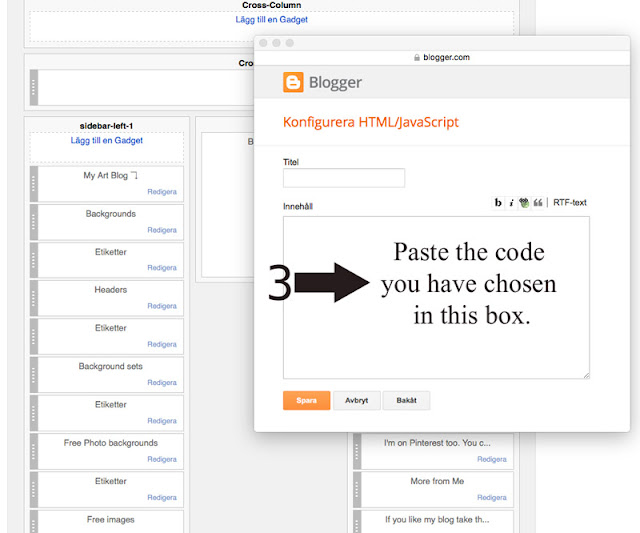The width and height of the screenshot is (640, 533).
Task: Click the blockquote icon in editor toolbar
Action: point(538,202)
